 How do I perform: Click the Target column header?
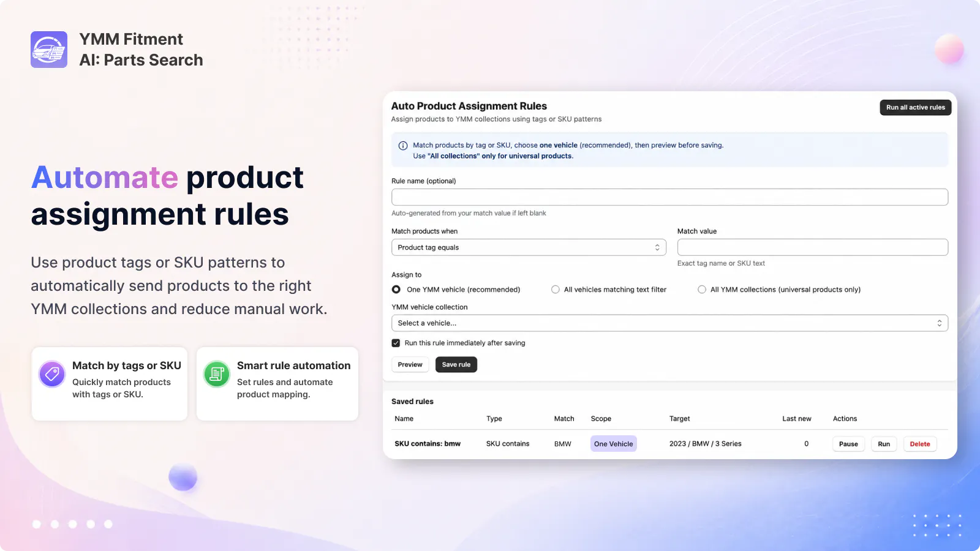click(680, 419)
